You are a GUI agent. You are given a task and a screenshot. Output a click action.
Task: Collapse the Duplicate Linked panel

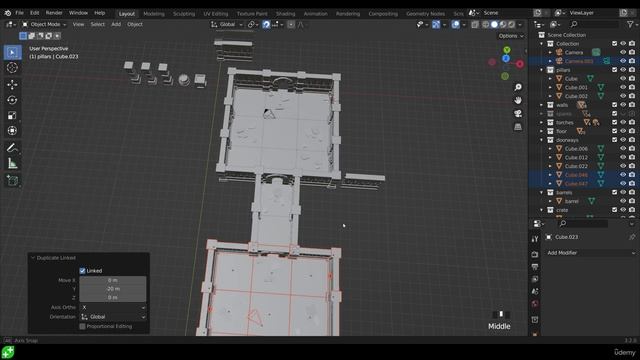click(33, 258)
